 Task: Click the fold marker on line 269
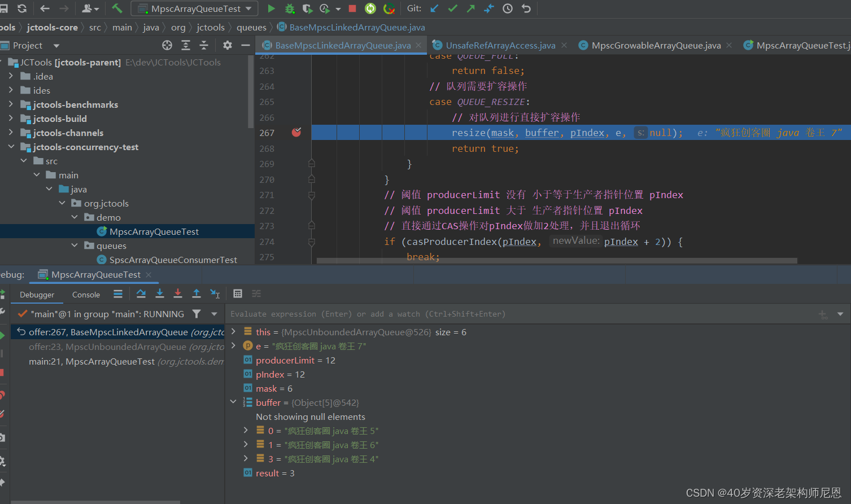[x=311, y=164]
